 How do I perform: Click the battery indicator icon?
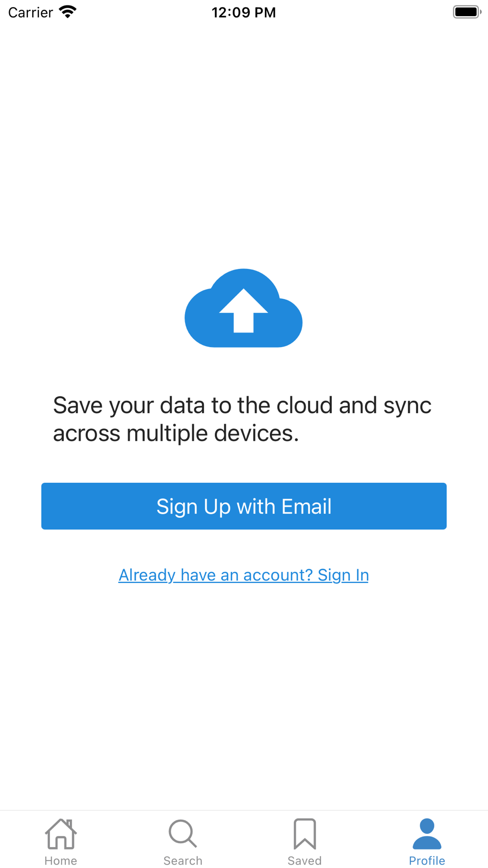(467, 12)
